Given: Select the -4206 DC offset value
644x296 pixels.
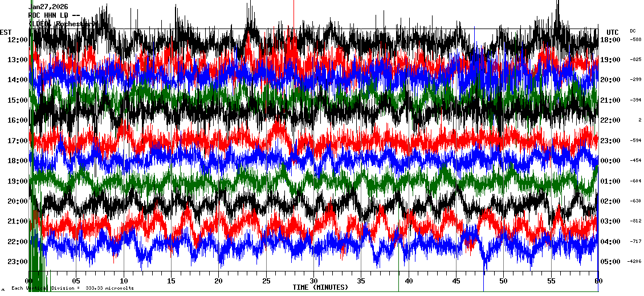Looking at the screenshot, I should 635,262.
